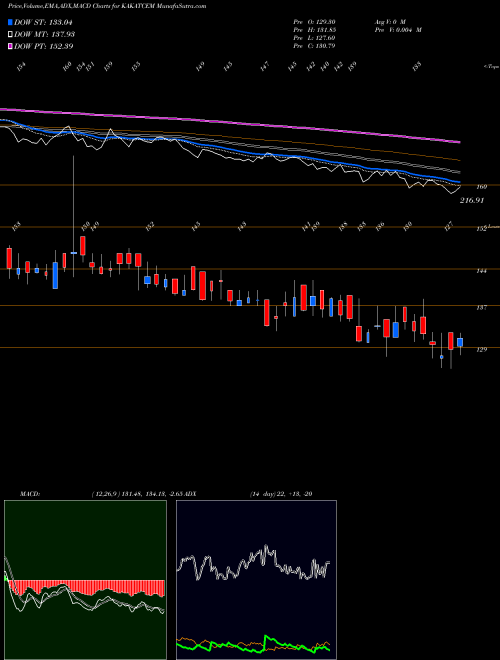Image resolution: width=500 pixels, height=660 pixels.
Task: Click the 137 price axis label
Action: 481,308
